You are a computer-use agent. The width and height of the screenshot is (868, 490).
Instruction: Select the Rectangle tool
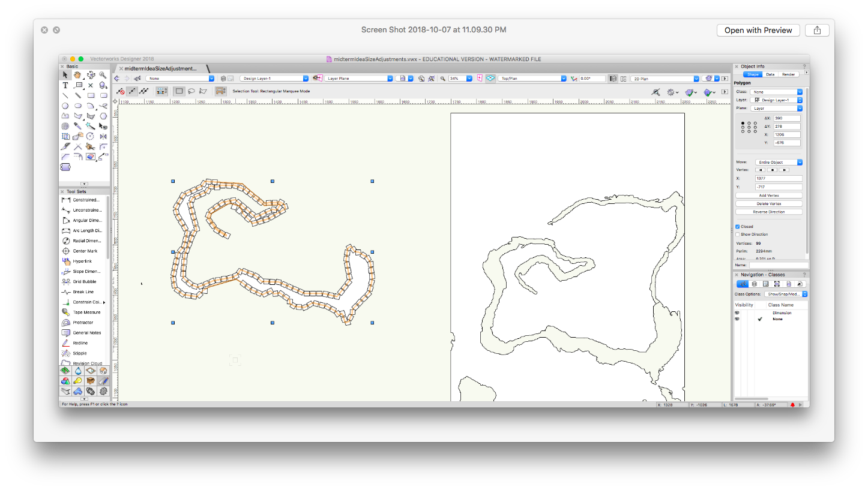pos(91,95)
